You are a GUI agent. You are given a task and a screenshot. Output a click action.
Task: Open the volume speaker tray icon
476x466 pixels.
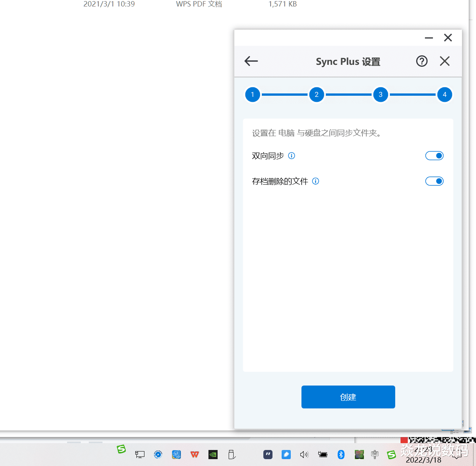pos(304,454)
